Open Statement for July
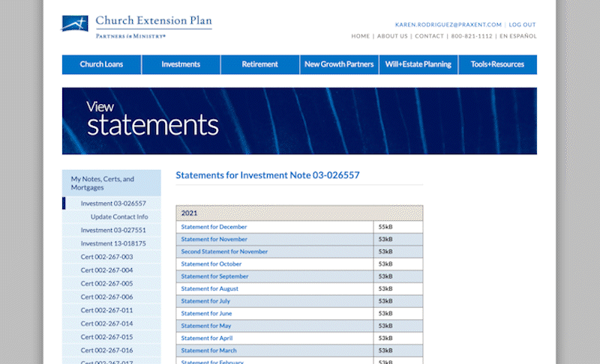The image size is (600, 364). pos(205,301)
